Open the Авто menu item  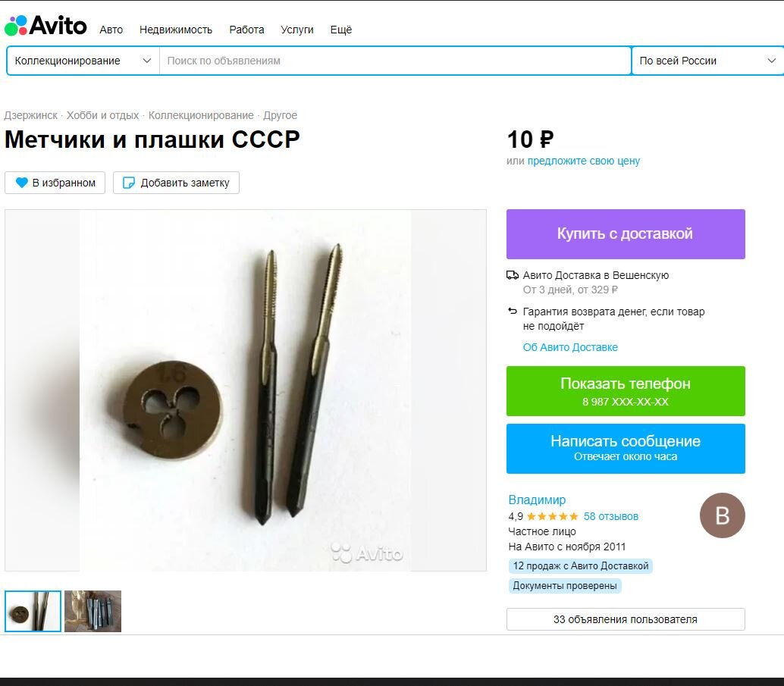click(x=111, y=30)
